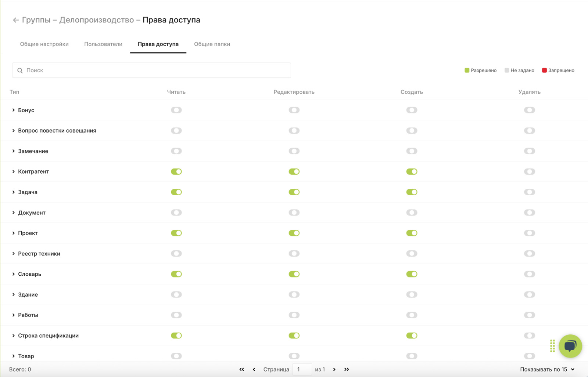
Task: Click the Делопроизводство breadcrumb link
Action: tap(97, 20)
